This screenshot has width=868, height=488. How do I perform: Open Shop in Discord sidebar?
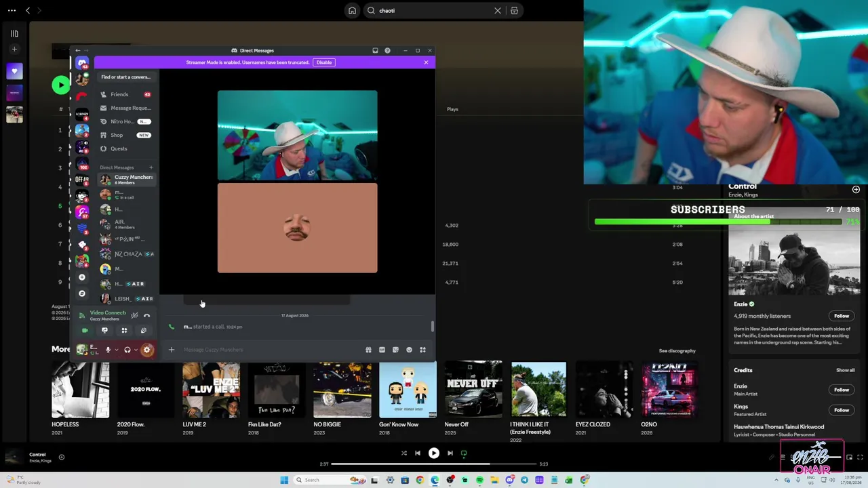click(125, 135)
